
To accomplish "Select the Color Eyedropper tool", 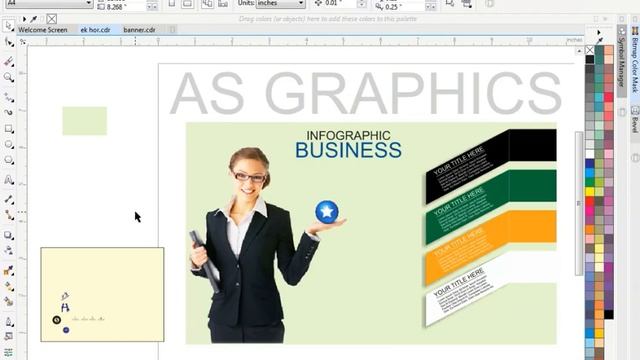I will (x=8, y=271).
